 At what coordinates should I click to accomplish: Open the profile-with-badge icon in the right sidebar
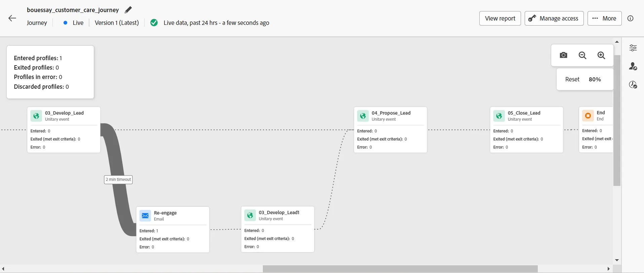pos(633,66)
